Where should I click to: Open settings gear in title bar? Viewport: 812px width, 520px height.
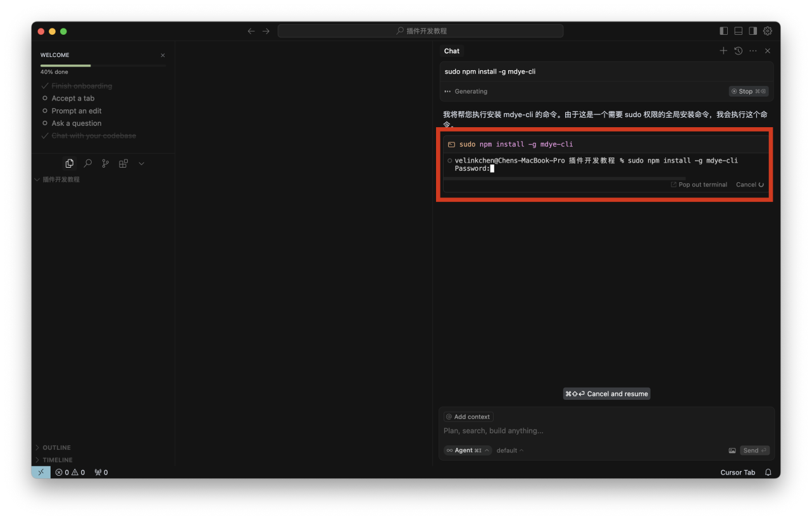tap(768, 31)
